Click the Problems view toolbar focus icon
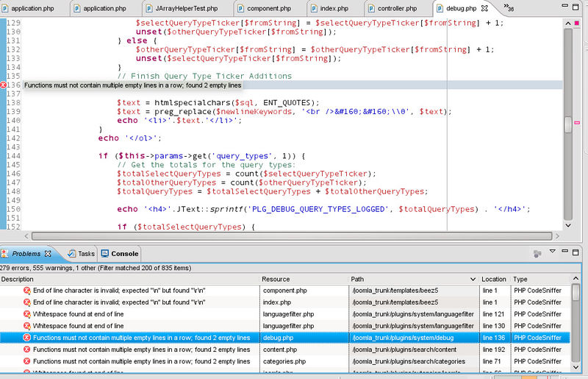Screen dimensions: 588x379 pyautogui.click(x=538, y=253)
